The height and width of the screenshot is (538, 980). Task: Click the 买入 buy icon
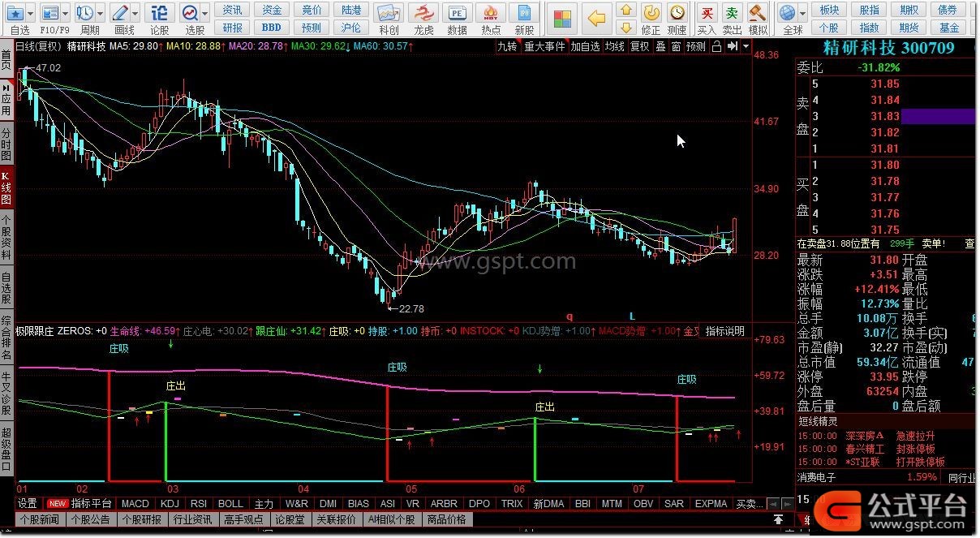point(707,13)
